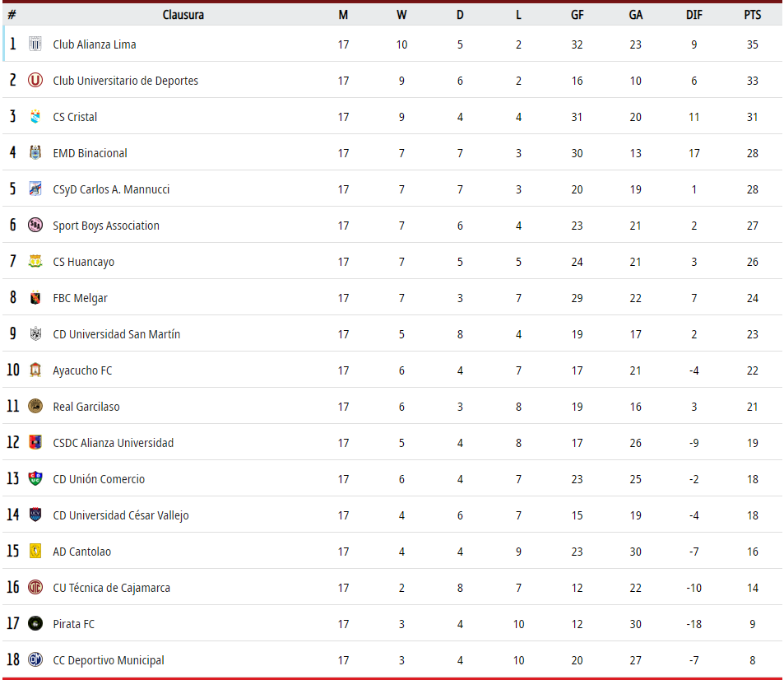Click the EMD Binacional crest icon

coord(35,152)
